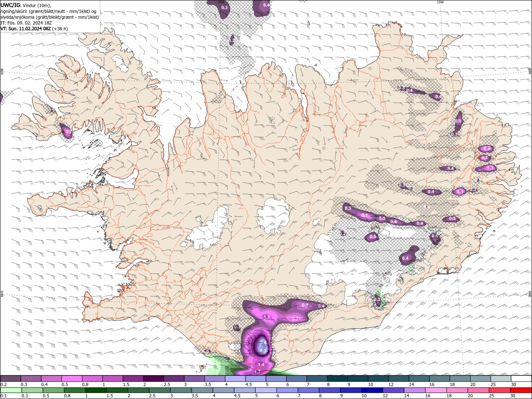Click the dark mauve 0.2 swatch in top scale
The width and height of the screenshot is (532, 399).
pos(10,379)
